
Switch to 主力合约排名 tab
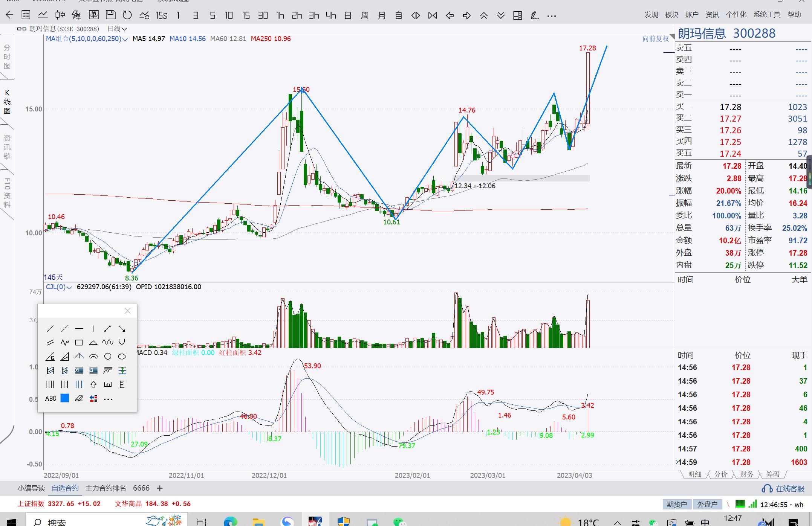pos(106,488)
